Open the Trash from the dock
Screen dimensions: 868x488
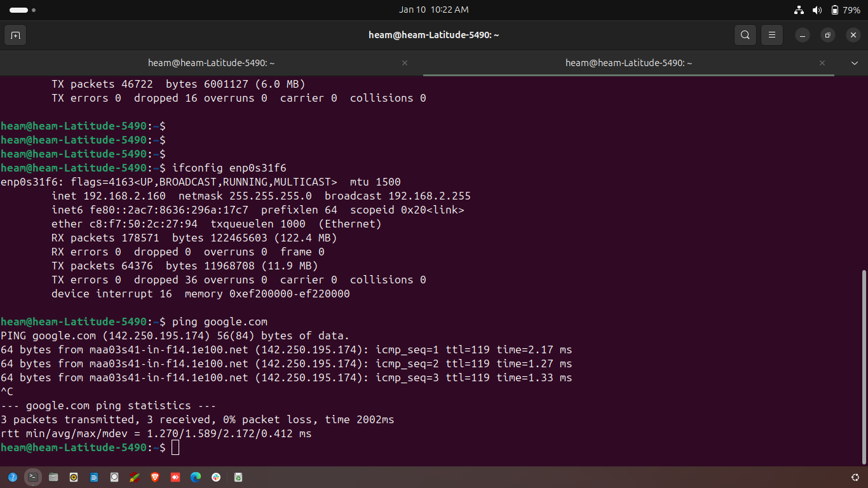pyautogui.click(x=238, y=477)
